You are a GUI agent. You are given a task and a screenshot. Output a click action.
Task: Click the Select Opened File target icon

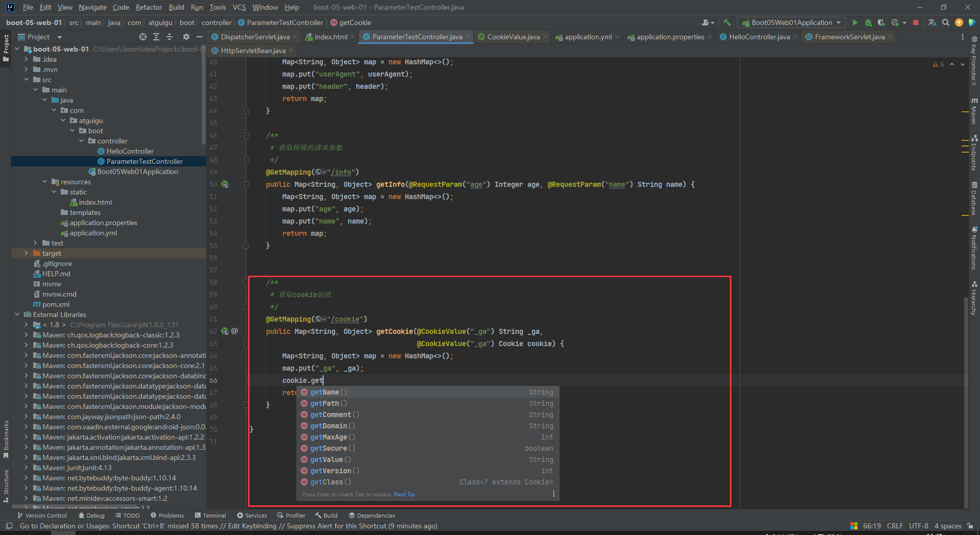143,37
